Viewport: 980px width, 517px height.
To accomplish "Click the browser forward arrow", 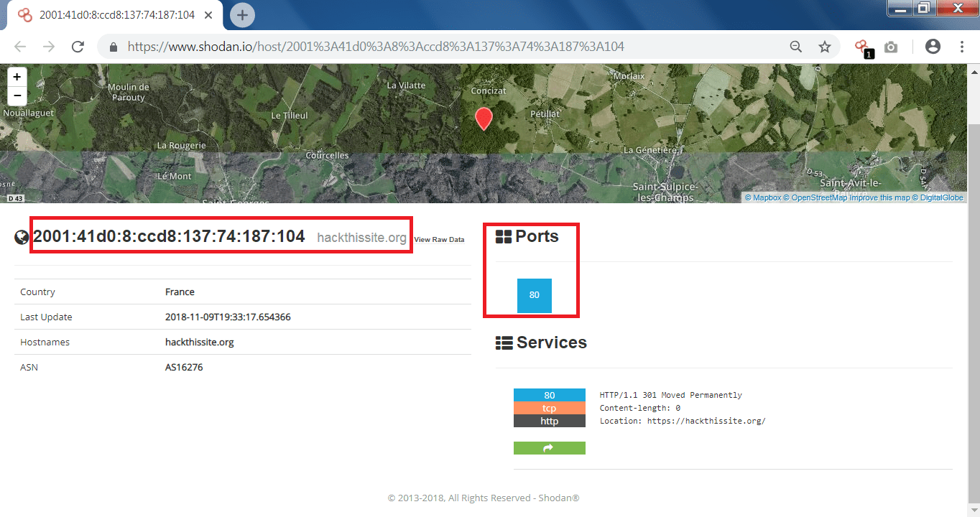I will (x=49, y=47).
